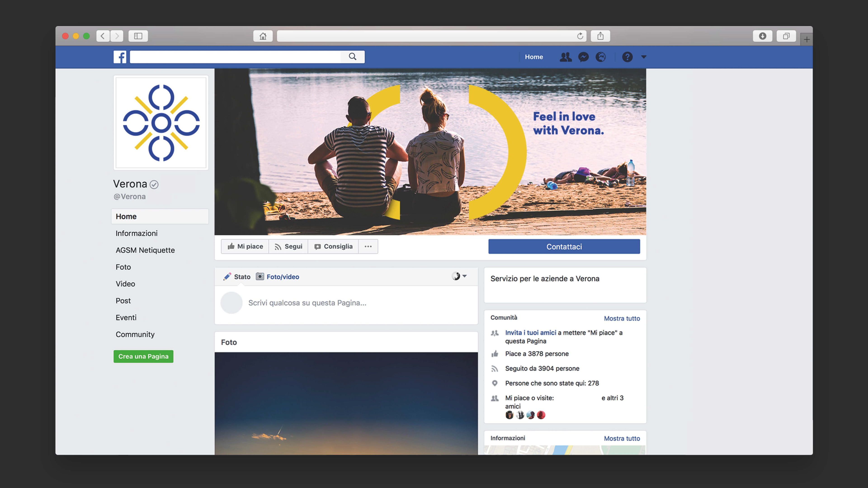
Task: Toggle Segui to follow the page
Action: click(288, 246)
